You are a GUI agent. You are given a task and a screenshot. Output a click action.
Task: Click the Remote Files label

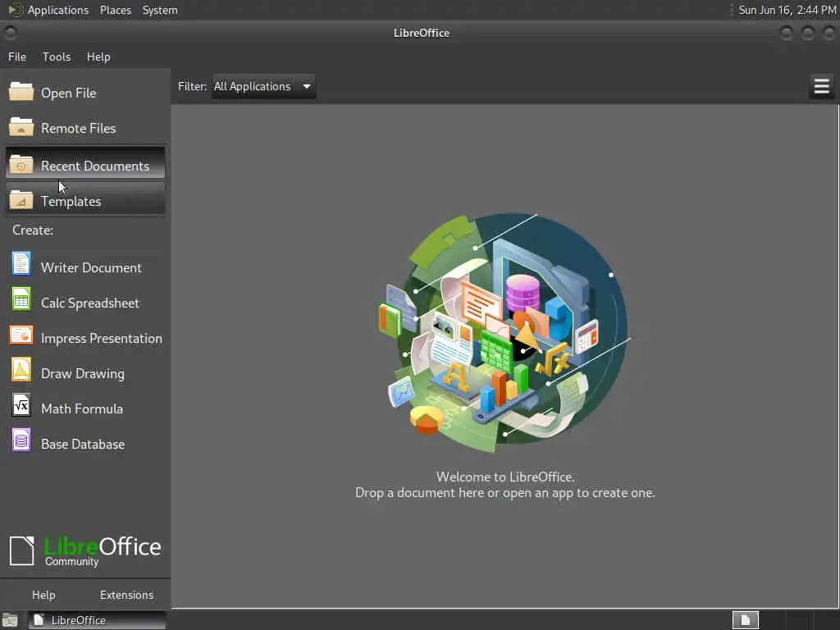78,128
